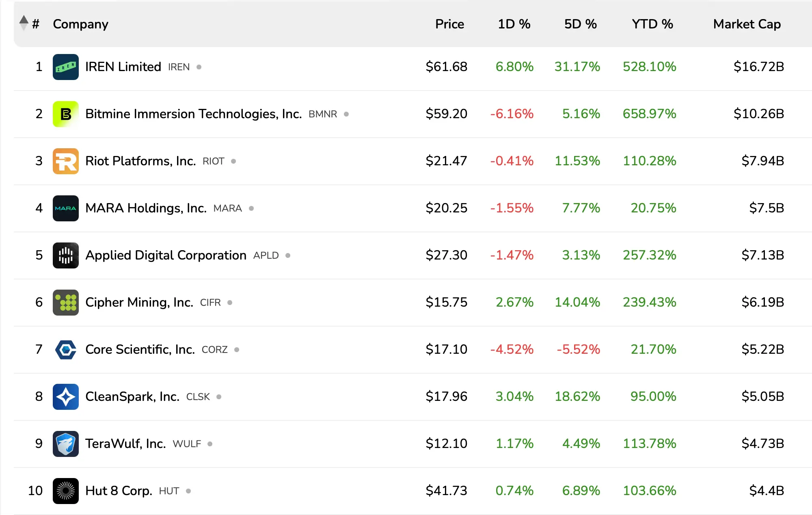Click the Cipher Mining logo icon
Image resolution: width=812 pixels, height=515 pixels.
pyautogui.click(x=65, y=303)
